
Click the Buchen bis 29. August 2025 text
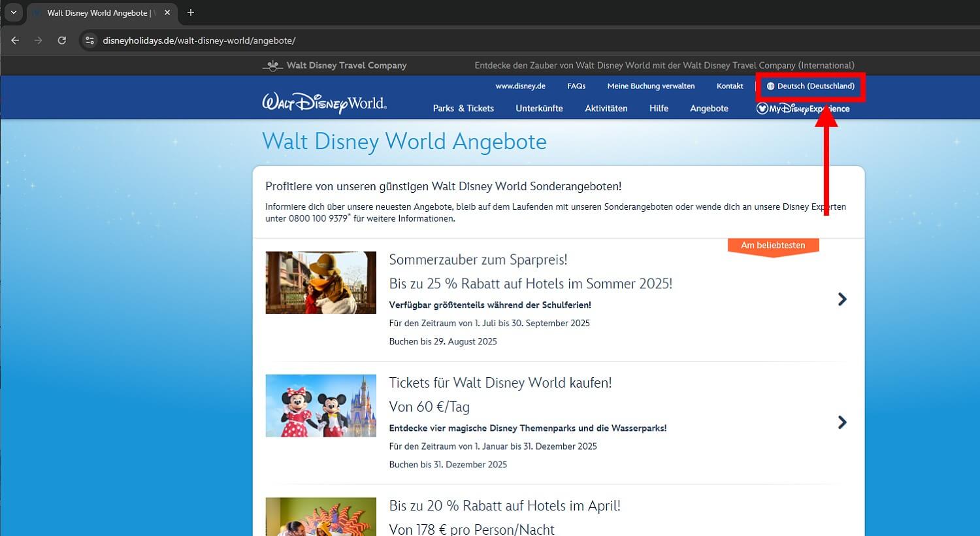(443, 341)
